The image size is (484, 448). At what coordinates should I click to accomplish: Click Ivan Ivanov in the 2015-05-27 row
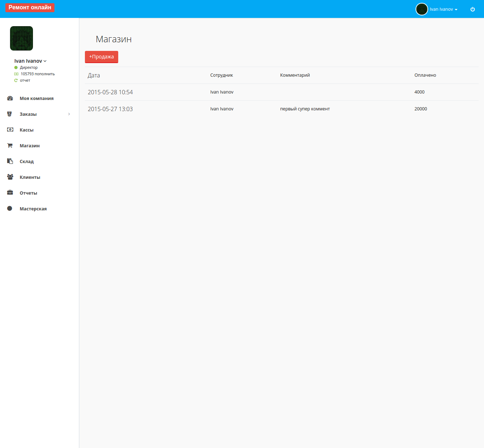(x=222, y=109)
